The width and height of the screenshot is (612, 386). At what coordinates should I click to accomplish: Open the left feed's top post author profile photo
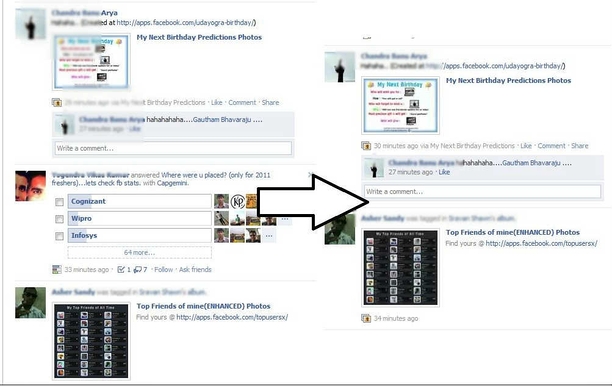click(30, 23)
